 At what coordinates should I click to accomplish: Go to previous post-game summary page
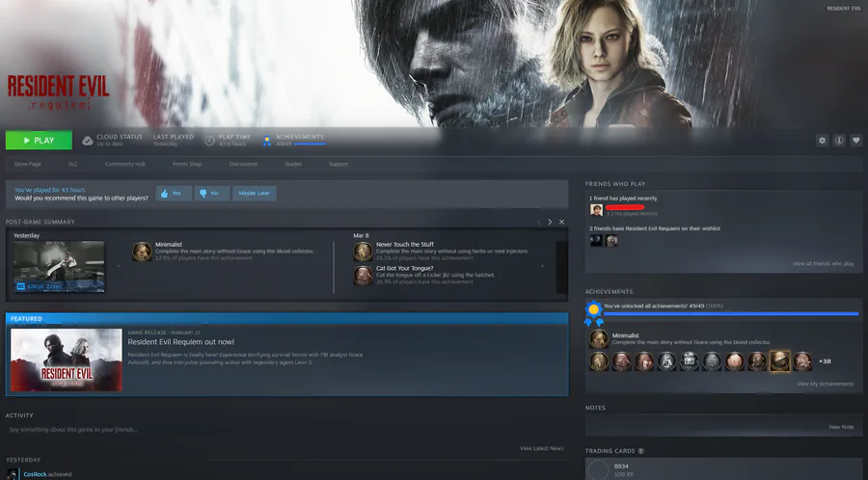point(538,222)
